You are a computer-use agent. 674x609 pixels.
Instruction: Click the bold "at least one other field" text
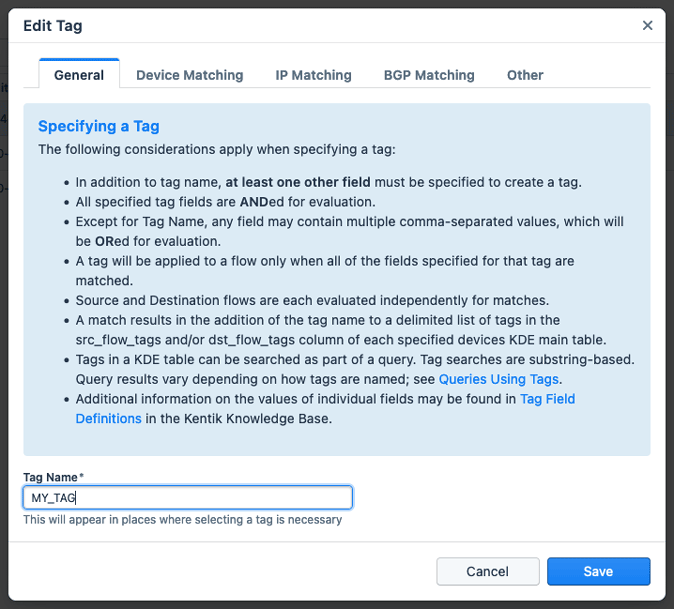(x=298, y=182)
